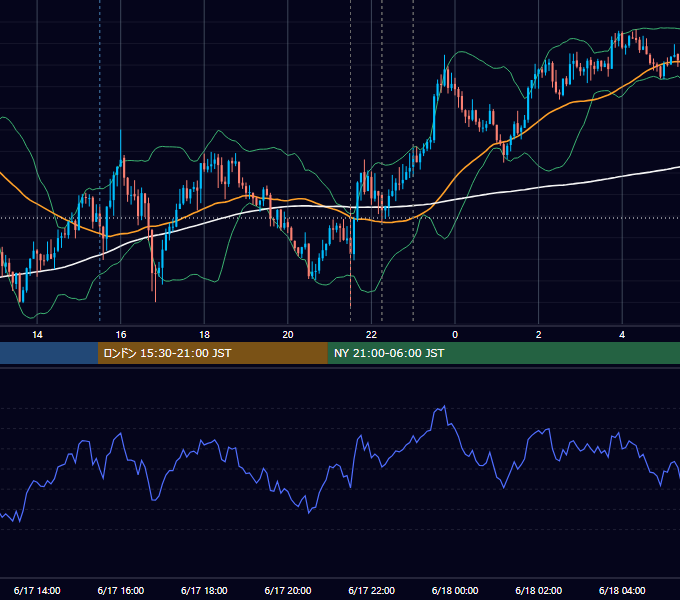Screen dimensions: 680x600
Task: Click the '4' hour label on price chart axis
Action: coord(622,335)
